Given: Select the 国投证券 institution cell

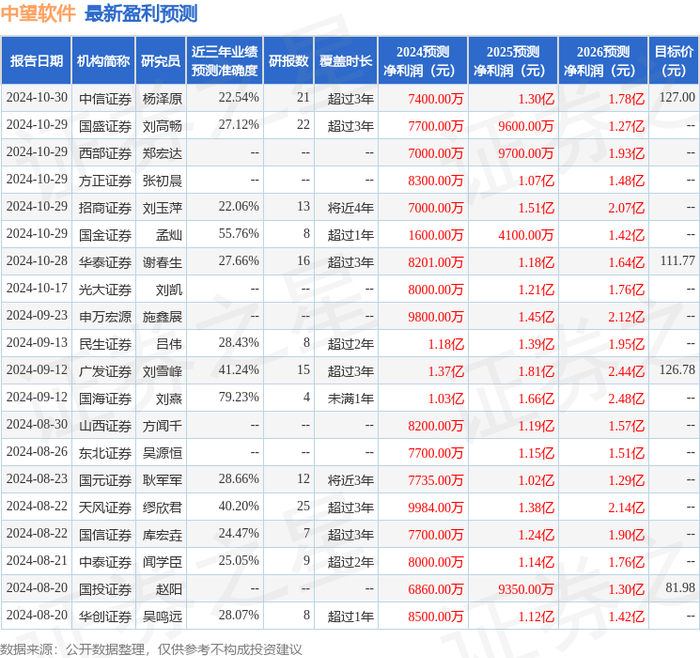Looking at the screenshot, I should point(105,589).
